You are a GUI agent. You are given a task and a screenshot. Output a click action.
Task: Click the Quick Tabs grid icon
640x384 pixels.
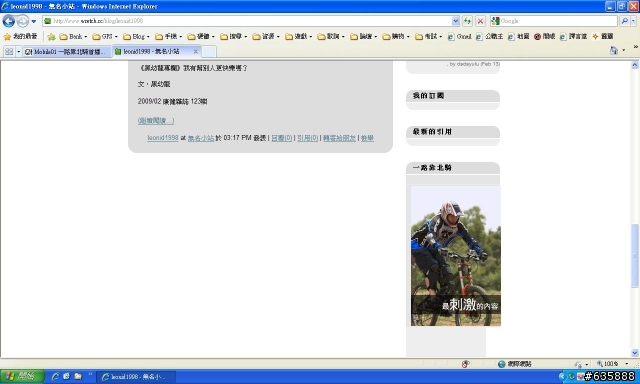point(9,51)
